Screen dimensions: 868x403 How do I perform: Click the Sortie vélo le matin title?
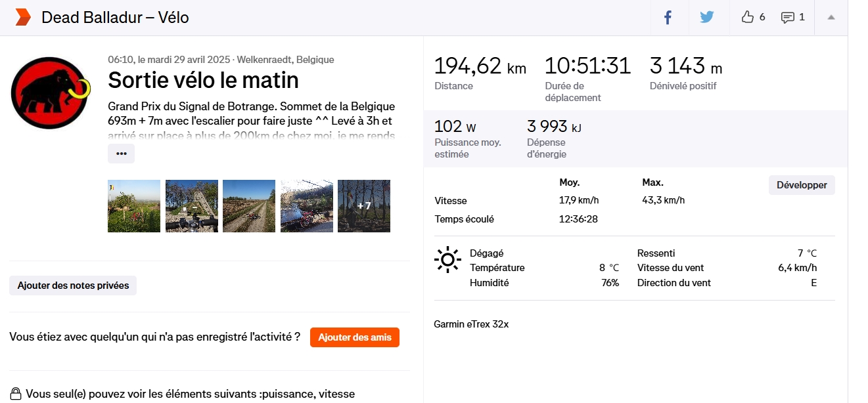203,80
